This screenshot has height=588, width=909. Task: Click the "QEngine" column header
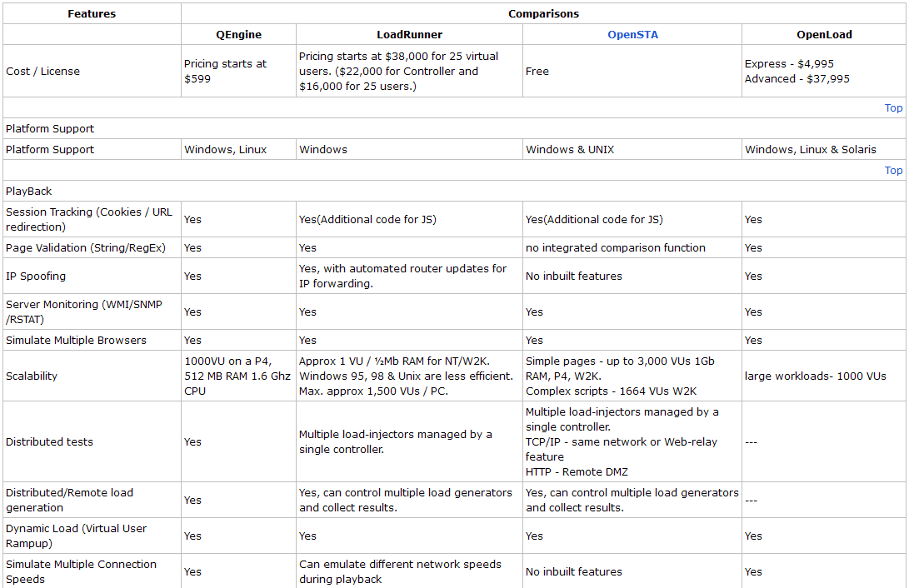point(238,35)
